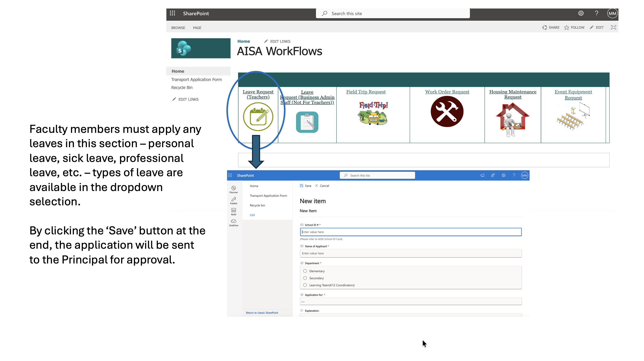Screen dimensions: 644x361
Task: Click the wrench and hammer work order icon
Action: coord(447,111)
